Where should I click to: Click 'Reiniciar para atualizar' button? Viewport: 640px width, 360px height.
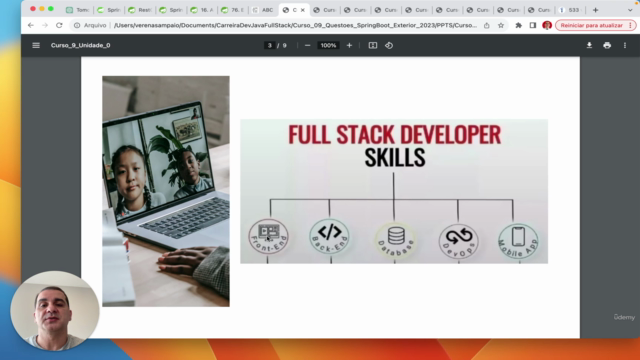[x=595, y=25]
